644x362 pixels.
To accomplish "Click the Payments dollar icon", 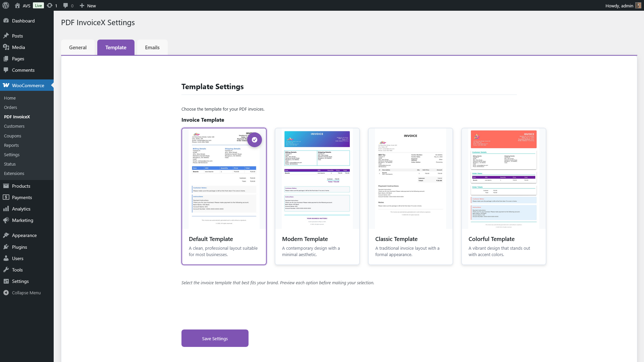I will 6,197.
